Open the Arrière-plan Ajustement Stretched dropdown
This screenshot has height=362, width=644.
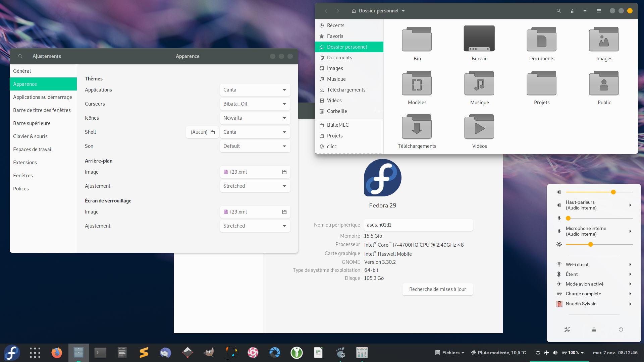coord(255,186)
